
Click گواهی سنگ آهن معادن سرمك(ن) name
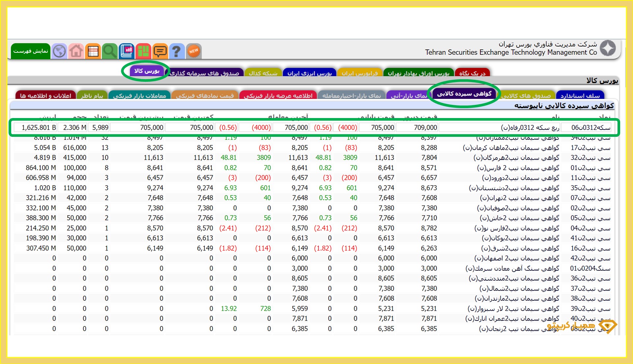coord(512,268)
